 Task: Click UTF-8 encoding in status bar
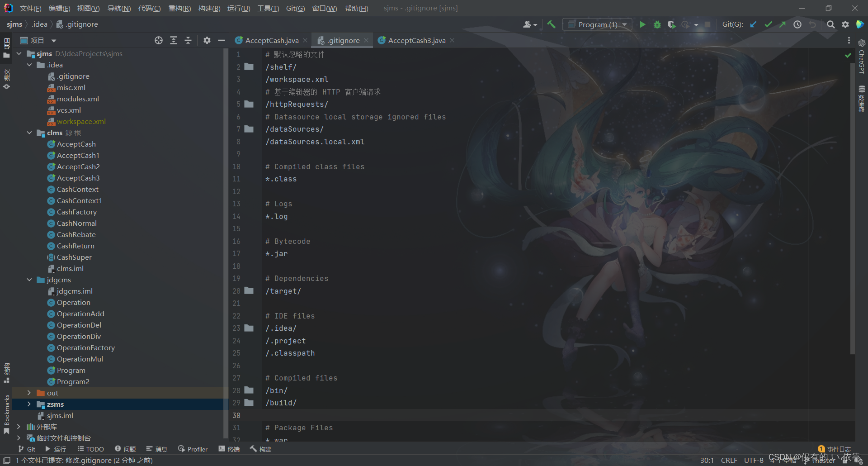coord(754,460)
